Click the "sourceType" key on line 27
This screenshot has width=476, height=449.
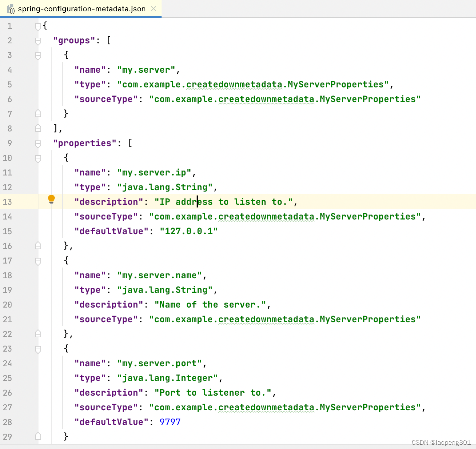(106, 408)
